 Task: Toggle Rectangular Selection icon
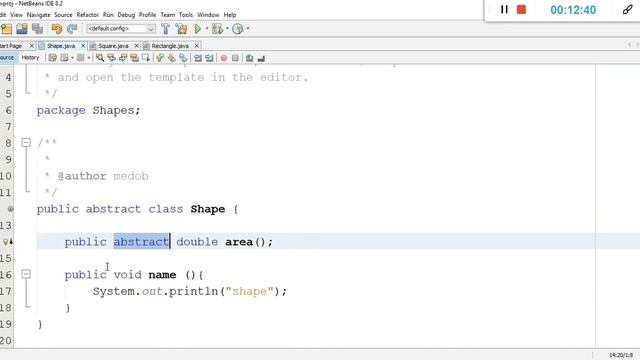pyautogui.click(x=146, y=58)
